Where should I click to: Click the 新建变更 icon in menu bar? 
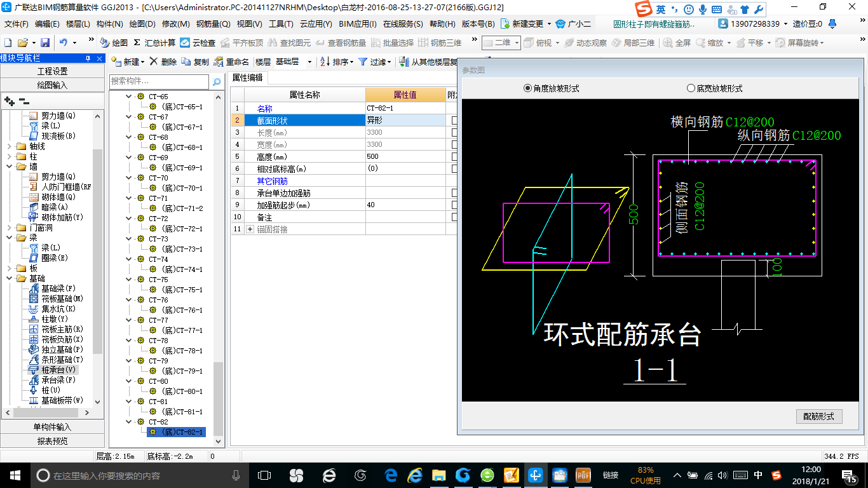coord(505,24)
